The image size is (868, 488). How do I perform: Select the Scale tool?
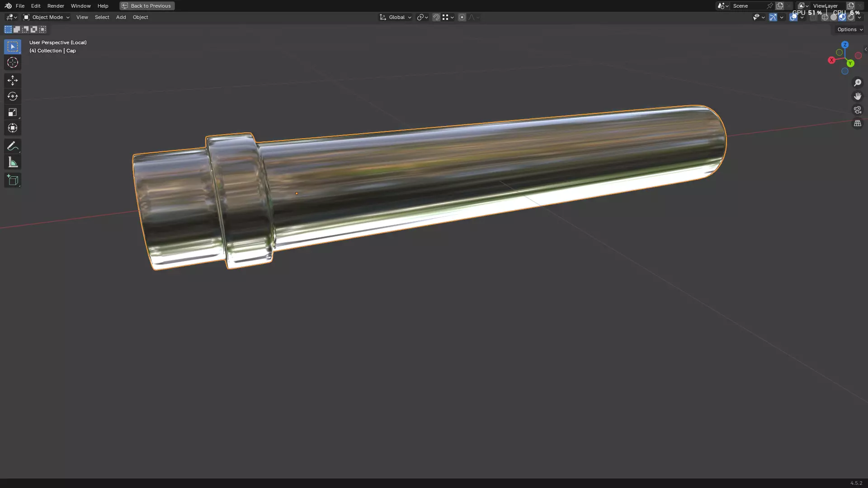(x=13, y=112)
